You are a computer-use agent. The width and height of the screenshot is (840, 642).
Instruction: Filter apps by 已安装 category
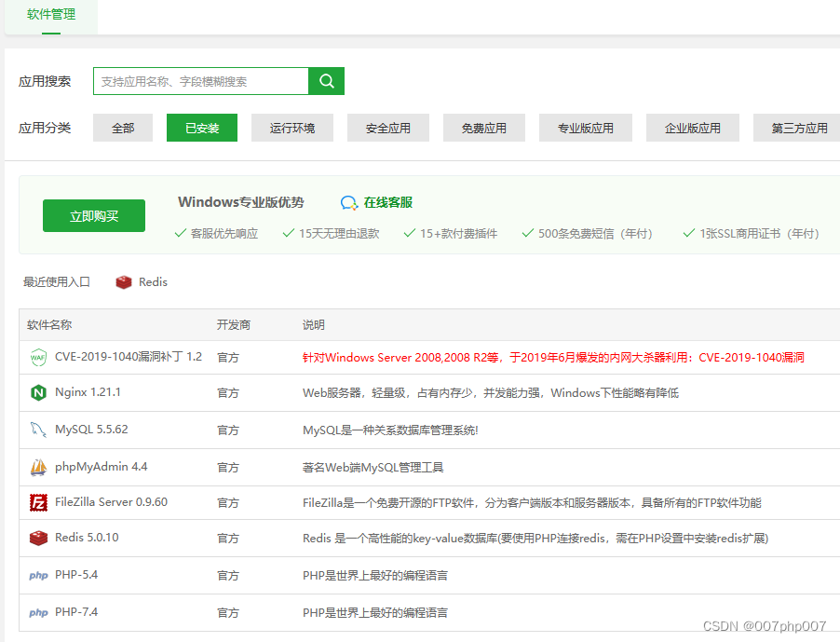pos(204,128)
